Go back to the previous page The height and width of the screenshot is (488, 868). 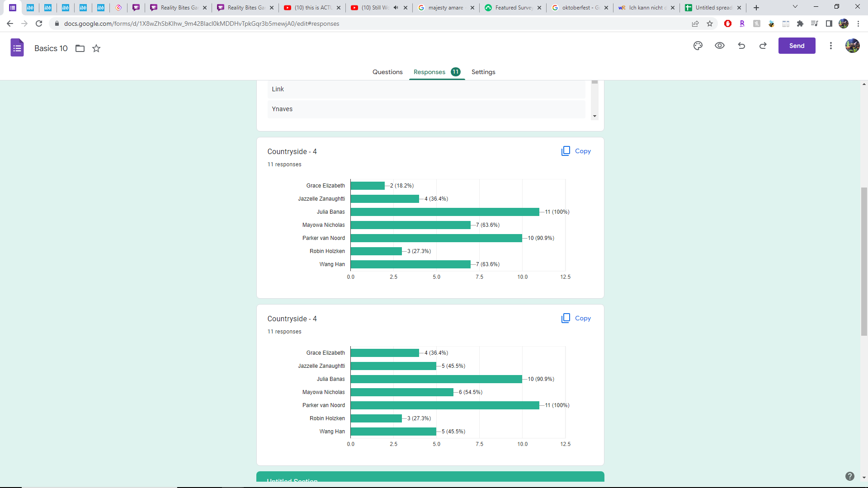click(x=10, y=23)
